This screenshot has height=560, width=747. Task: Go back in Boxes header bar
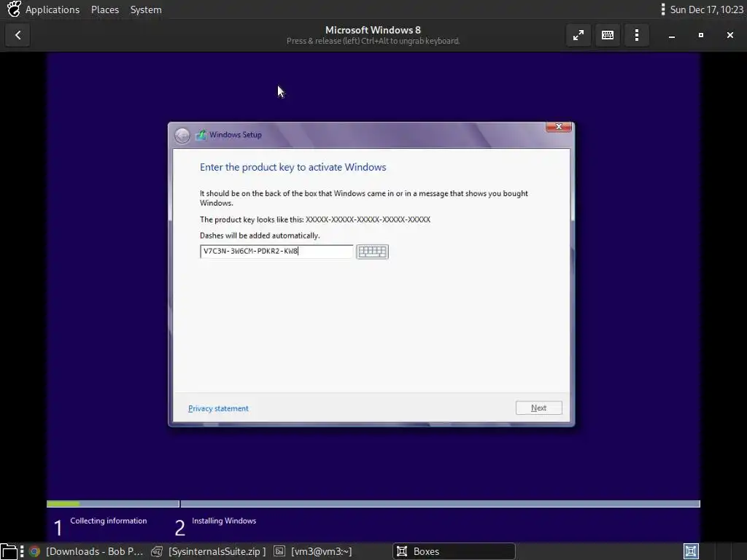click(18, 35)
